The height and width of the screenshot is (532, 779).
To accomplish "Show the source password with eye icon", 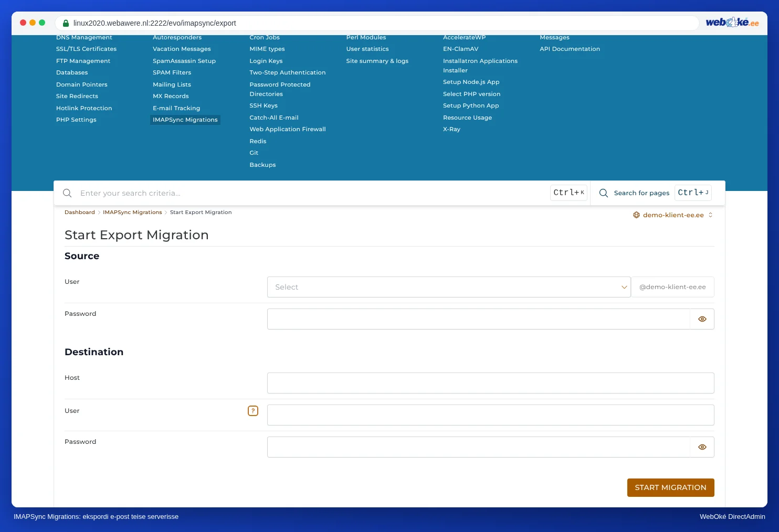I will point(702,319).
